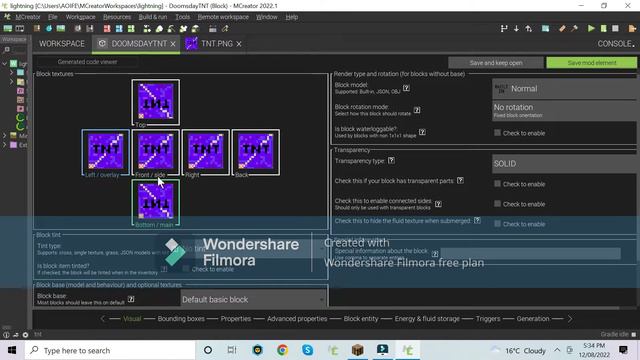Go to the Triggers page

click(488, 318)
